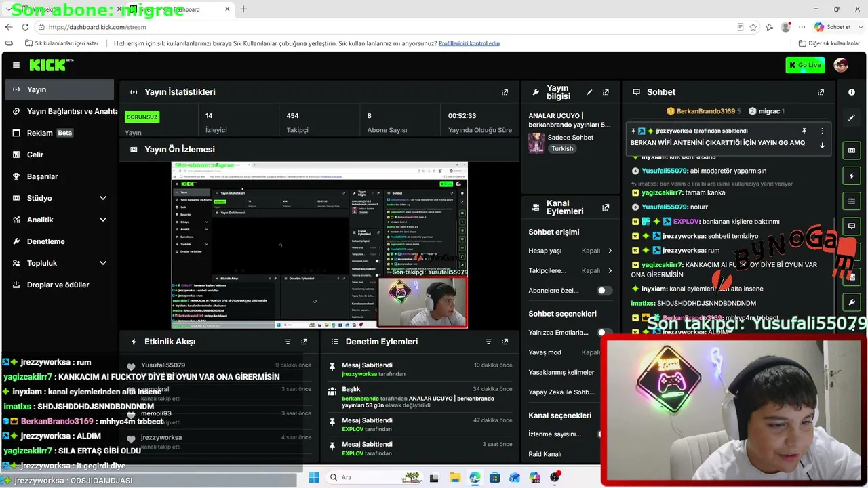
Task: Open browser settings and more menu
Action: (x=802, y=27)
